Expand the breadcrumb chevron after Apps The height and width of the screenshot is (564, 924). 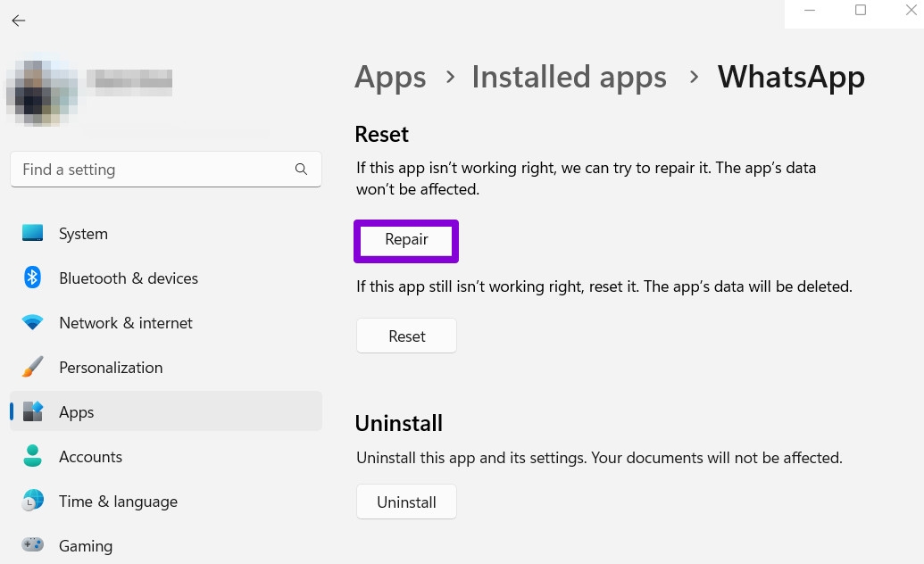coord(450,78)
